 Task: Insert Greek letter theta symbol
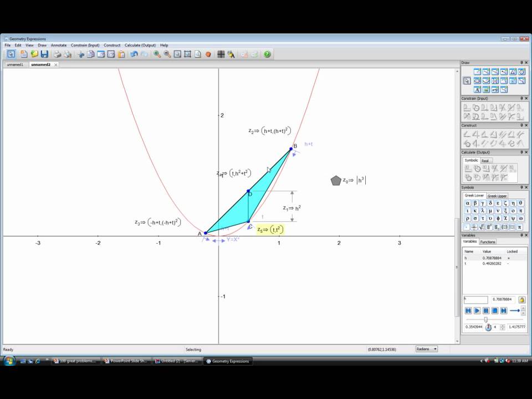(x=520, y=203)
